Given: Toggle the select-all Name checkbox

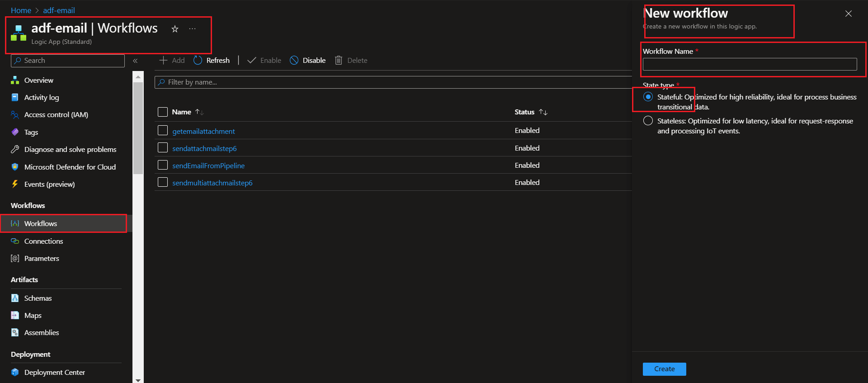Looking at the screenshot, I should (x=163, y=112).
